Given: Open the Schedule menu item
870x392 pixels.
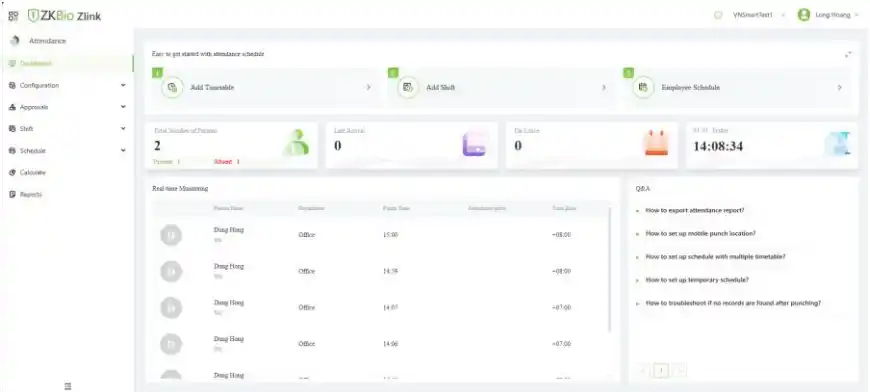Looking at the screenshot, I should click(67, 150).
